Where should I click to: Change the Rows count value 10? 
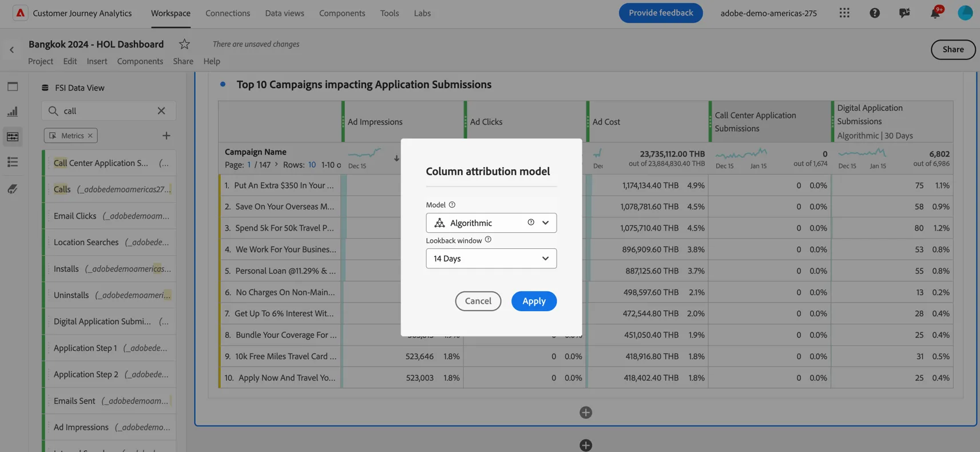[x=312, y=165]
